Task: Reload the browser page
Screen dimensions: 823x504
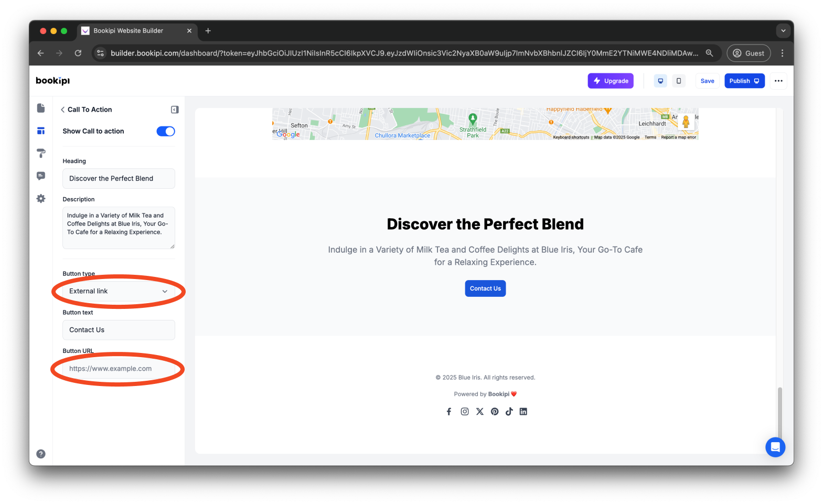Action: point(78,53)
